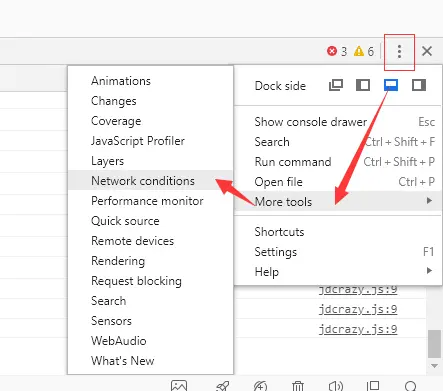Open the WebAudio tool
Image resolution: width=443 pixels, height=391 pixels.
tap(150, 341)
